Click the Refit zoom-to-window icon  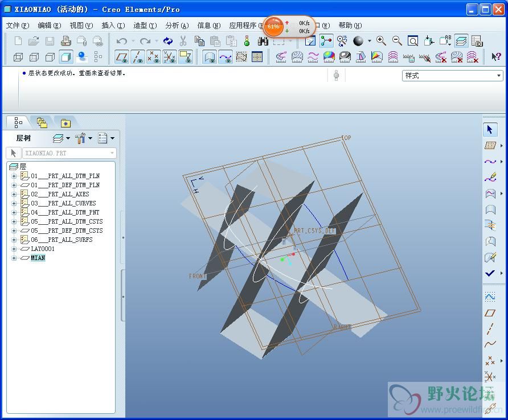[413, 41]
